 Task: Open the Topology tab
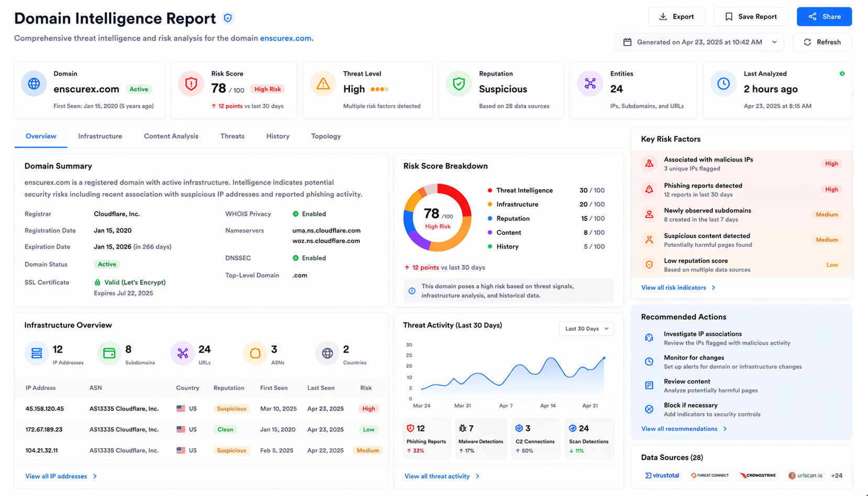pyautogui.click(x=326, y=136)
